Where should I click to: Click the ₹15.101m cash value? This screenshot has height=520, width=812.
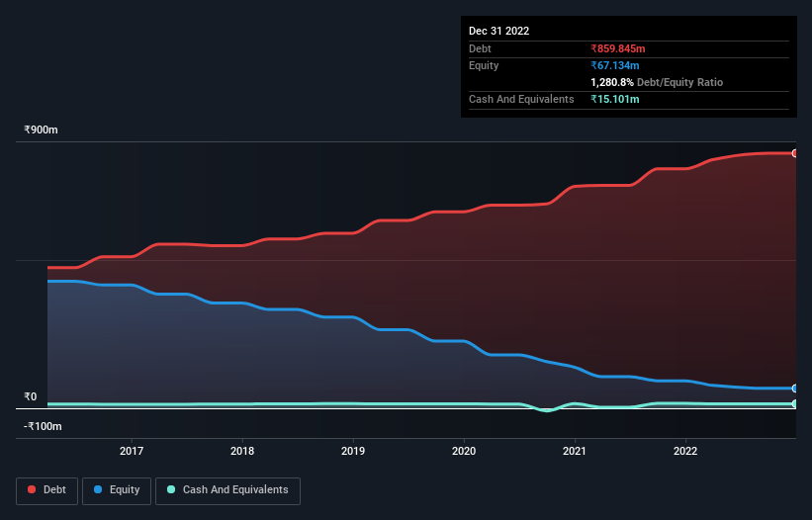615,99
